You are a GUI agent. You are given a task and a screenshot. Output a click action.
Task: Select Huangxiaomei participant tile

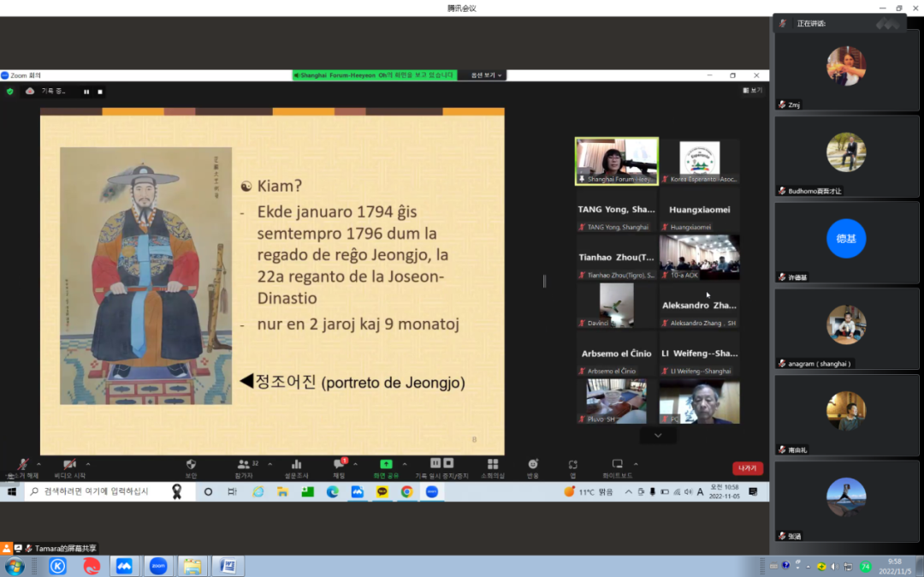pos(700,210)
